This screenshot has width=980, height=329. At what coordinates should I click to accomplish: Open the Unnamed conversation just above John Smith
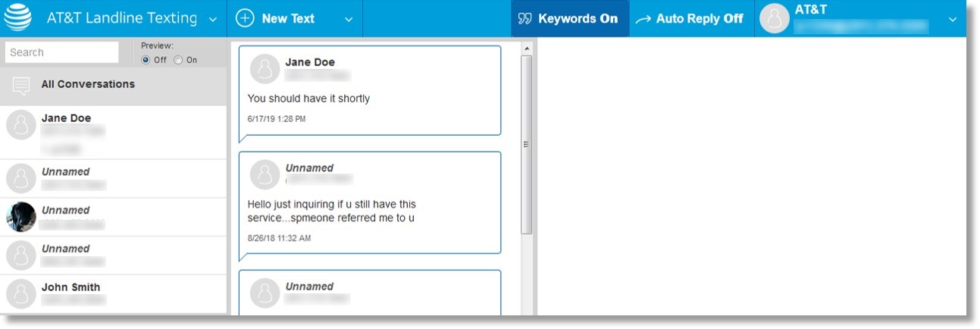pos(114,255)
